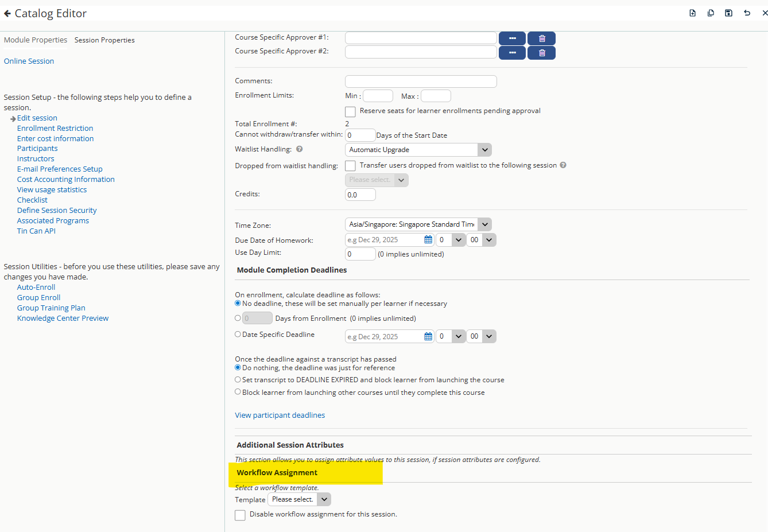Open the Participants link
Screen dimensions: 768x532
(x=37, y=148)
